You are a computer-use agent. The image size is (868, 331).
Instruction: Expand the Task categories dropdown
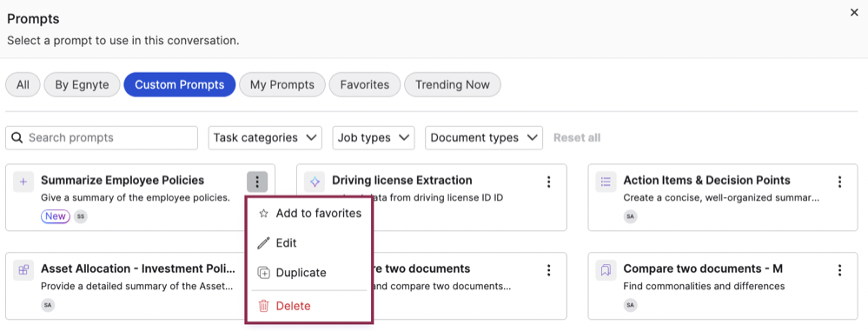tap(265, 138)
